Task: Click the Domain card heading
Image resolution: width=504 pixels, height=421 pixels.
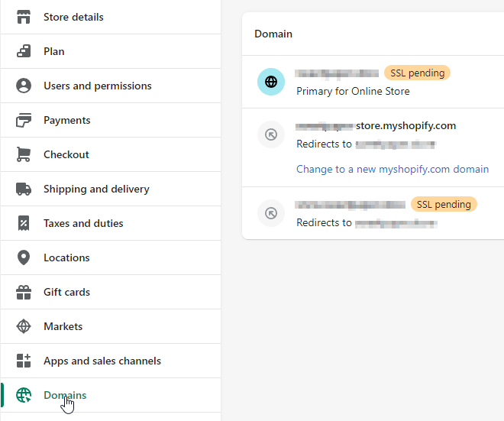Action: [273, 34]
